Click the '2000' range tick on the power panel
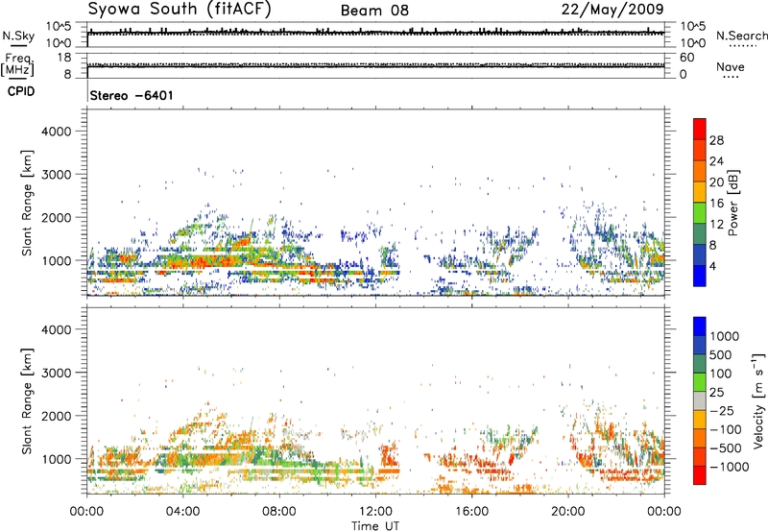This screenshot has height=532, width=768. [x=57, y=218]
